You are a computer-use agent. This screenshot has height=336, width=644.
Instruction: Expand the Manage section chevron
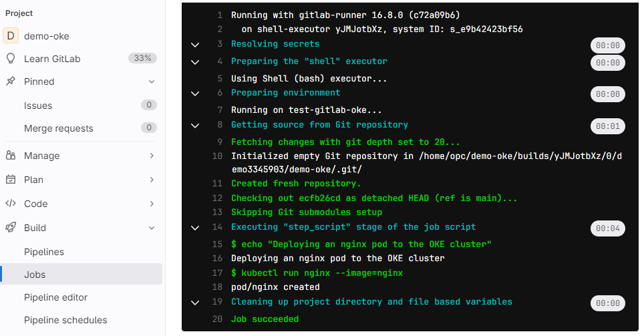pos(152,156)
